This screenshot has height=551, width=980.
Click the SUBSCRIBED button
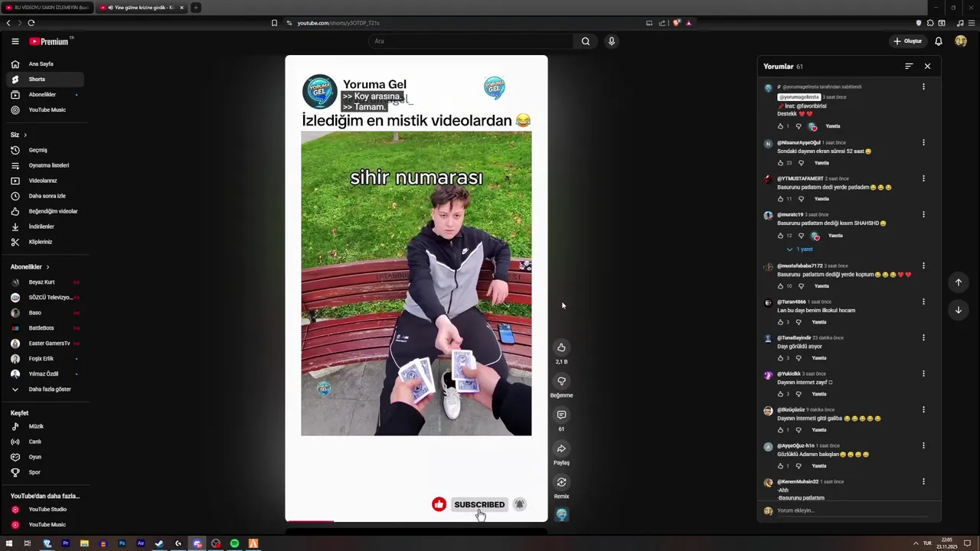click(x=479, y=504)
